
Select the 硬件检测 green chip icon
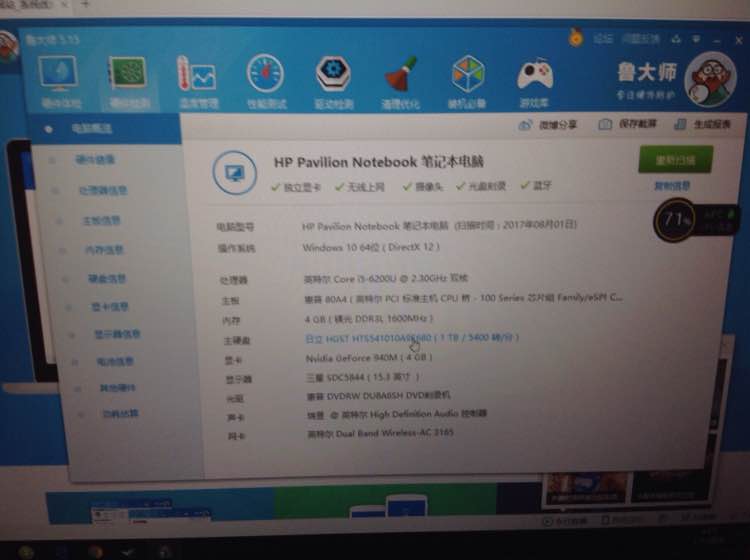point(127,73)
